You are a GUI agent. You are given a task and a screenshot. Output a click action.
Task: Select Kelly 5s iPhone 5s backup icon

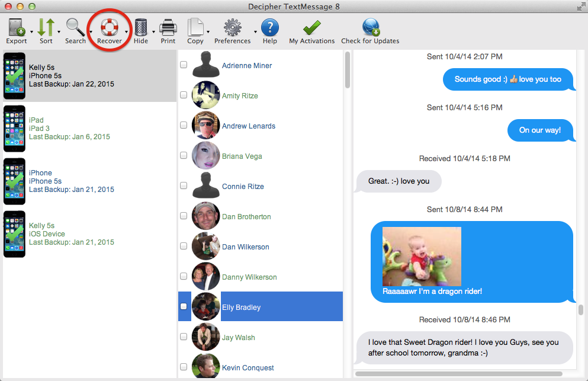(x=15, y=76)
